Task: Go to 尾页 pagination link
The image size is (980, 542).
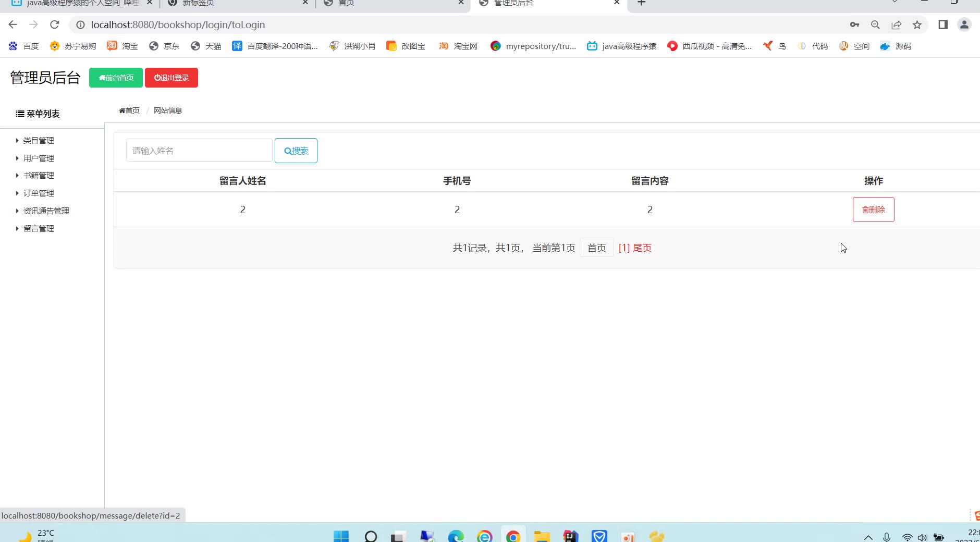Action: pyautogui.click(x=642, y=248)
